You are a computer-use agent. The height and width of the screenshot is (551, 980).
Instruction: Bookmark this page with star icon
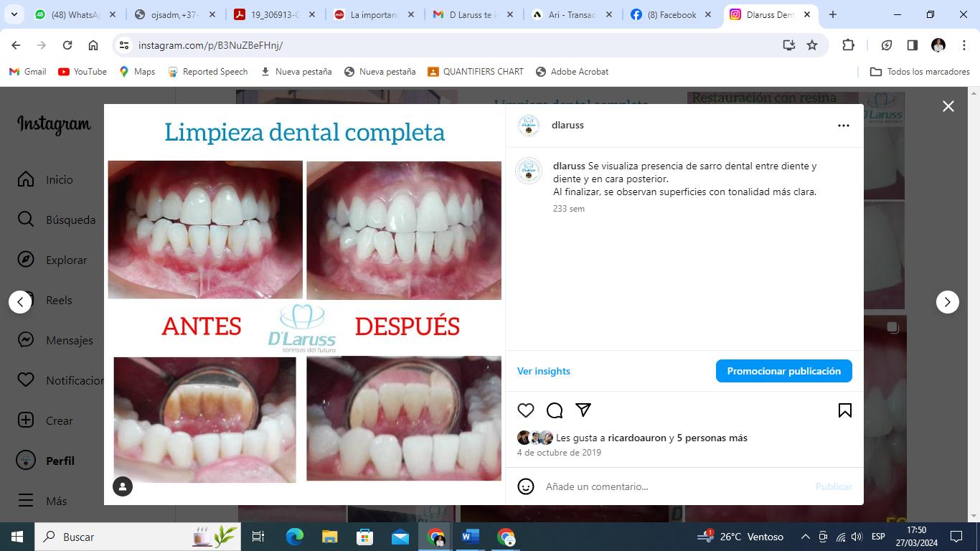coord(812,45)
